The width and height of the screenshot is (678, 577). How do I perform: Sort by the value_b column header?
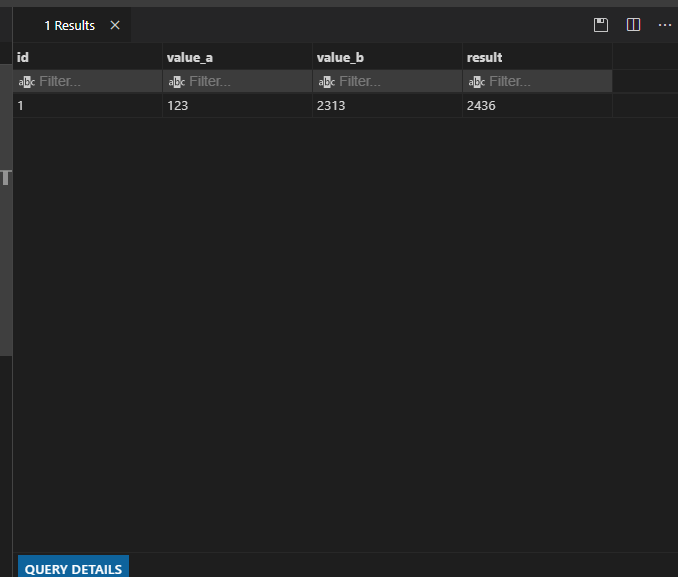pos(387,57)
